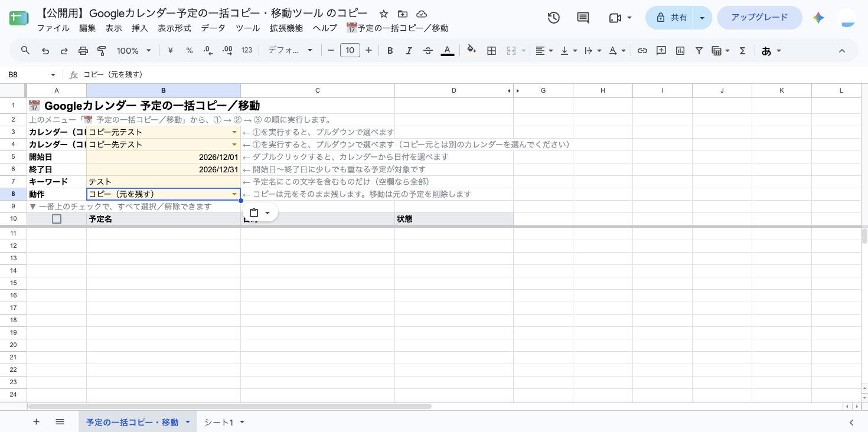Print the spreadsheet with printer icon
Screen dimensions: 868x432
tap(83, 51)
